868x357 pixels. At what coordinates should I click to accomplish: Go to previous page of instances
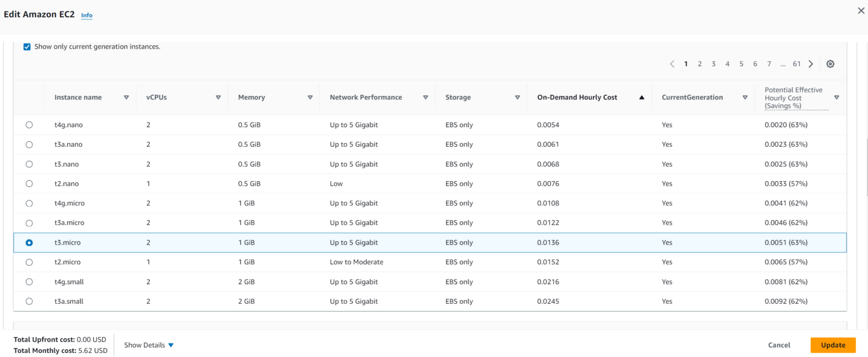point(672,64)
